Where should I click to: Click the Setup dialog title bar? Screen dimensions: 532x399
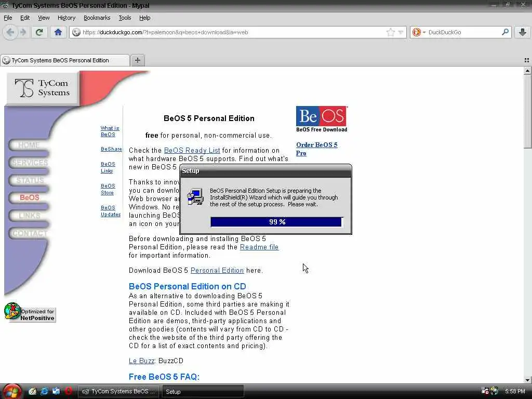point(265,171)
